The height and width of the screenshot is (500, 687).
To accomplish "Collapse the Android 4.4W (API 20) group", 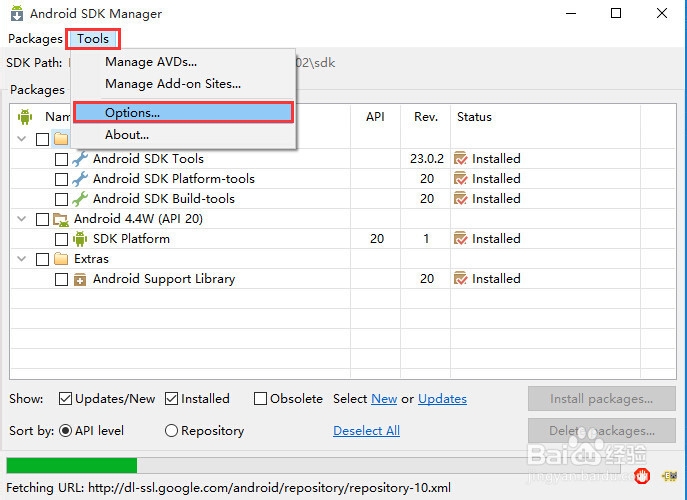I will click(x=23, y=219).
